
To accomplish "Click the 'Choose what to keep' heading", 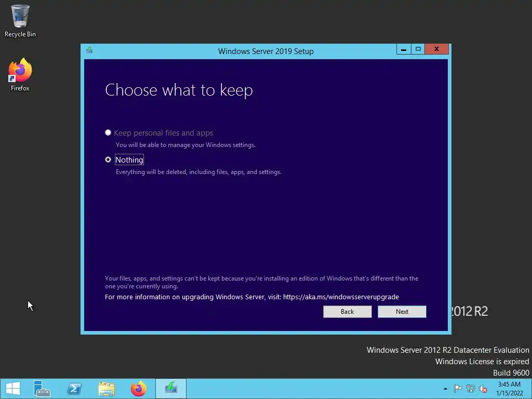I will point(179,90).
